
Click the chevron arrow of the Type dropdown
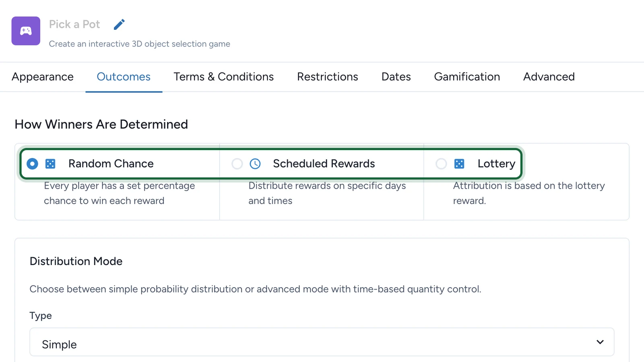[x=600, y=342]
